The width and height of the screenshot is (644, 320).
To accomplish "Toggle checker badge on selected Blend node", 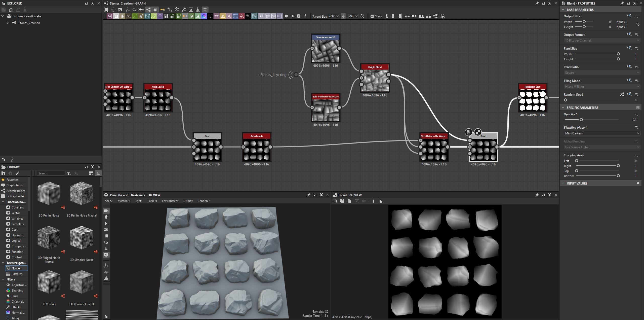I will 477,132.
